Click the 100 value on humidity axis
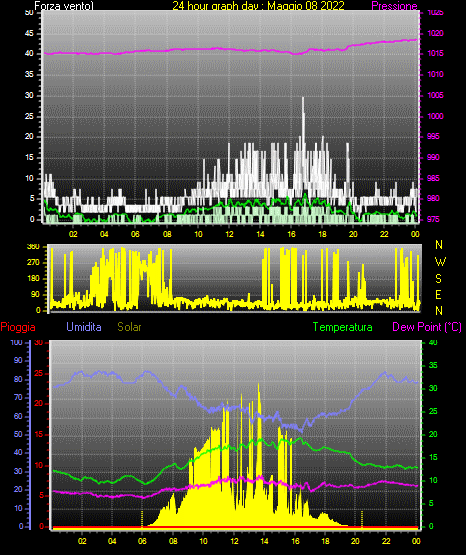This screenshot has width=466, height=555. tap(16, 342)
